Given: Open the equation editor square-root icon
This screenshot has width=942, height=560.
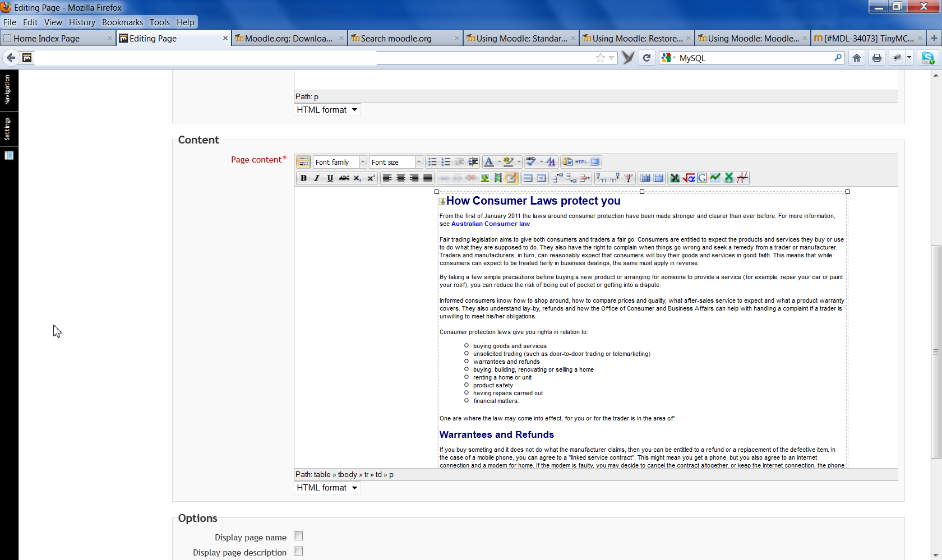Looking at the screenshot, I should (x=689, y=178).
